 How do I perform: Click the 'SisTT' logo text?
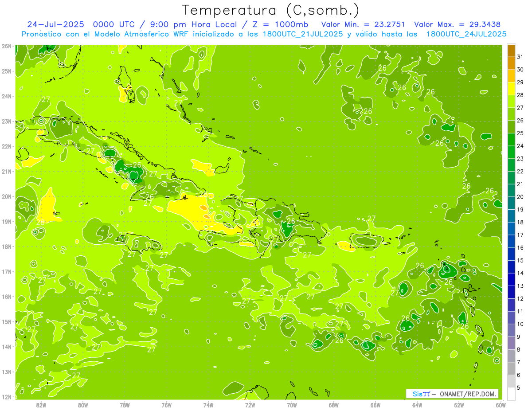(421, 394)
